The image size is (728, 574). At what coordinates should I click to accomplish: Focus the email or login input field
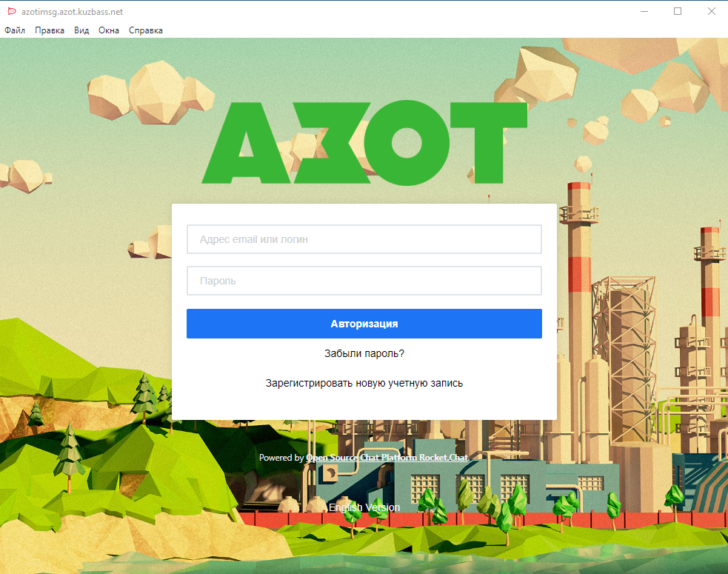coord(364,239)
